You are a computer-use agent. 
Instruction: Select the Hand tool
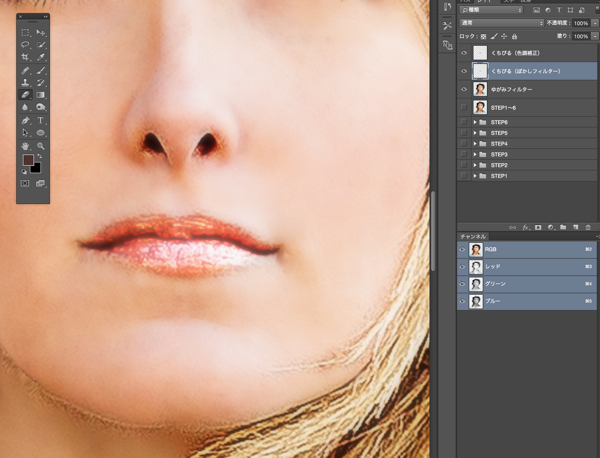tap(25, 146)
